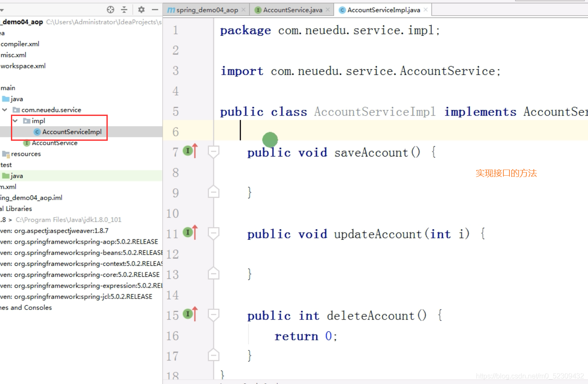
Task: Select spring_demo04_aop.iml file
Action: [31, 198]
